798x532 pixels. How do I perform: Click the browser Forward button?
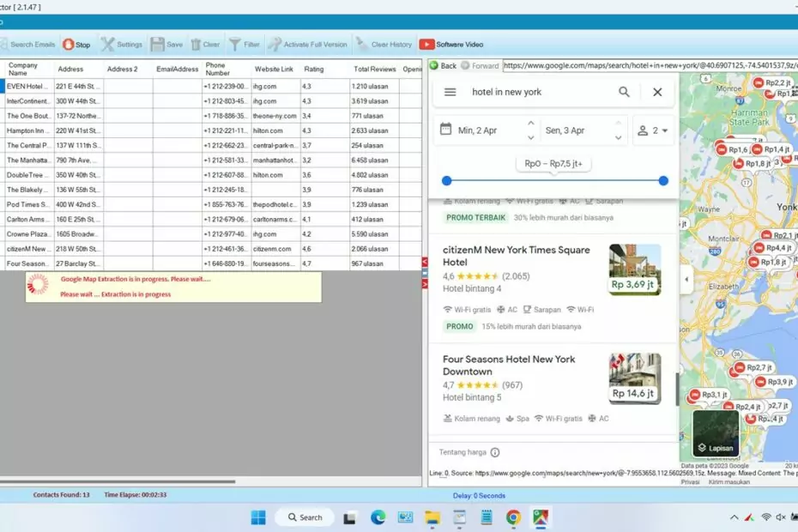pos(480,66)
